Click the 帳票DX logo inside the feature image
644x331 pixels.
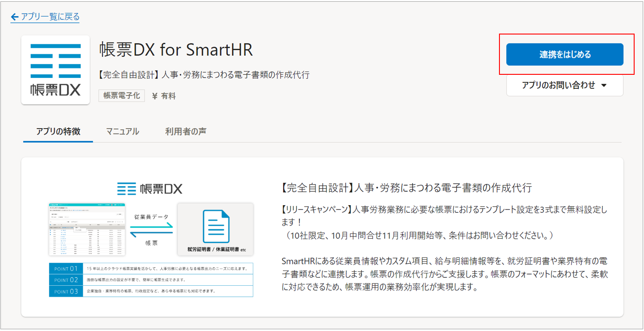click(149, 189)
